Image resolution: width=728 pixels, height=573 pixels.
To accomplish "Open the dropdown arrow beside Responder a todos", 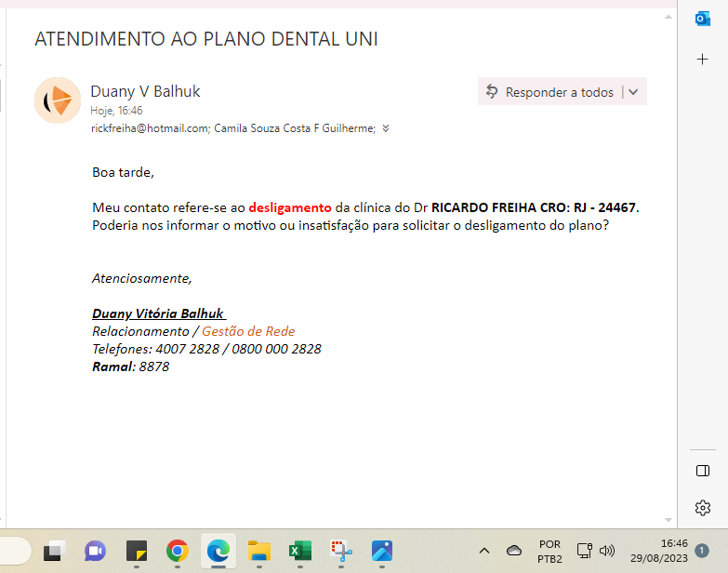I will 633,92.
